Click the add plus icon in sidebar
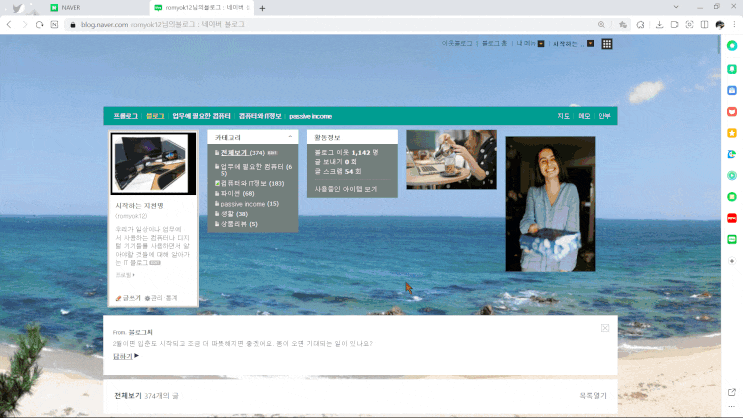The height and width of the screenshot is (418, 743). (x=732, y=261)
